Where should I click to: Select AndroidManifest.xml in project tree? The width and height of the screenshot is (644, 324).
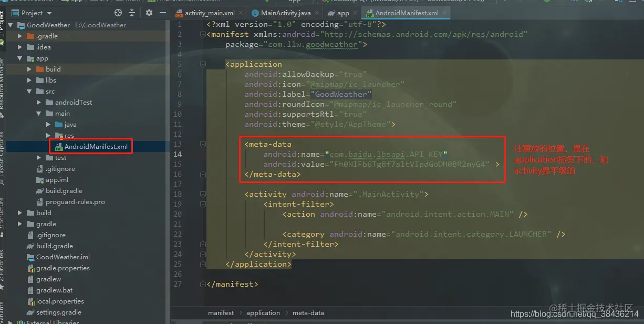pos(96,147)
